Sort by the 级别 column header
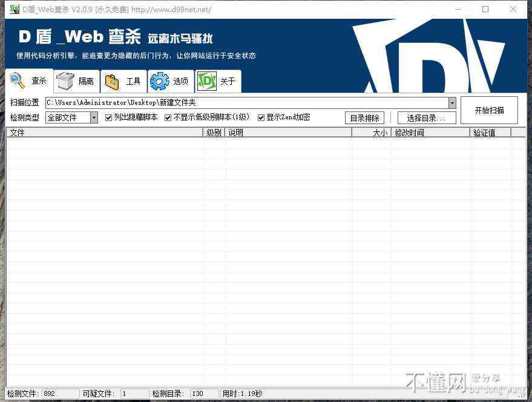532x402 pixels. (x=214, y=133)
